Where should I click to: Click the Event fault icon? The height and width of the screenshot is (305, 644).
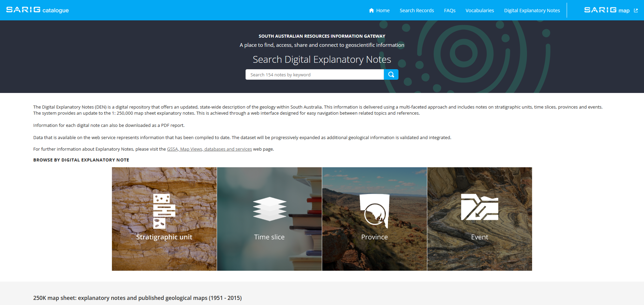480,207
